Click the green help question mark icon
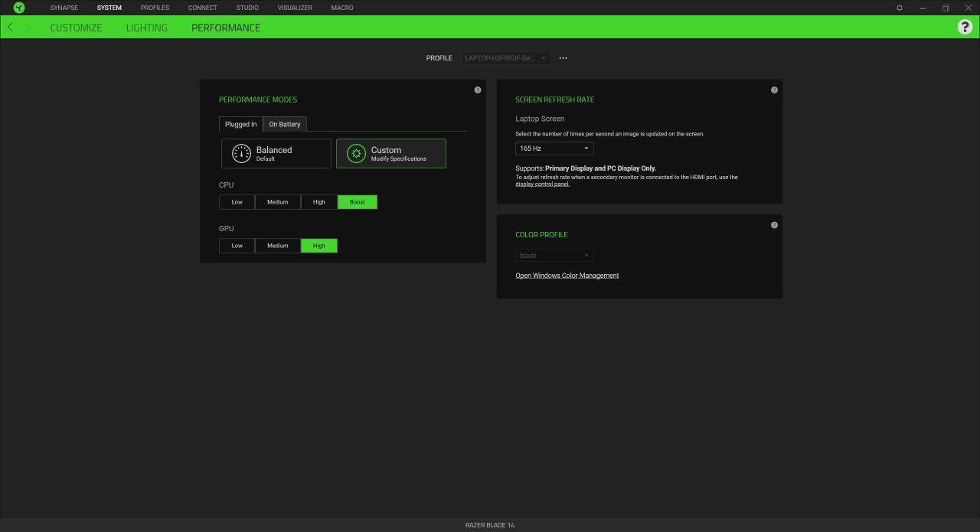The width and height of the screenshot is (980, 532). [x=965, y=27]
